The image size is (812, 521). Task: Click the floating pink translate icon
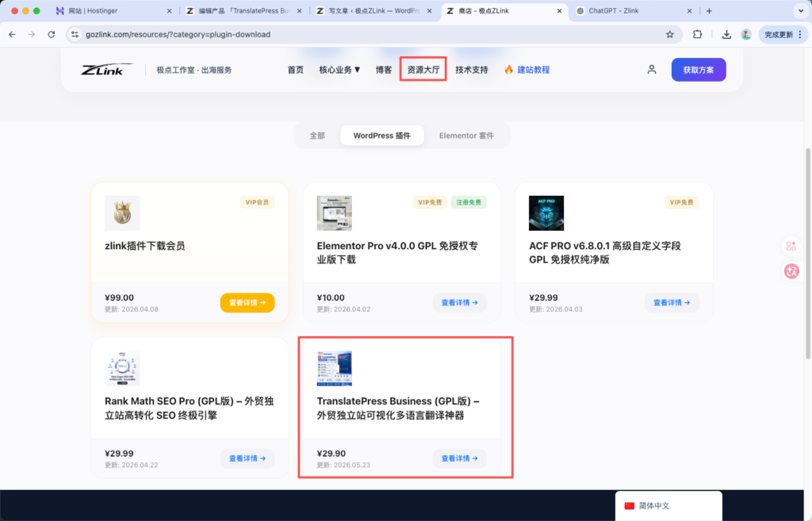point(791,271)
